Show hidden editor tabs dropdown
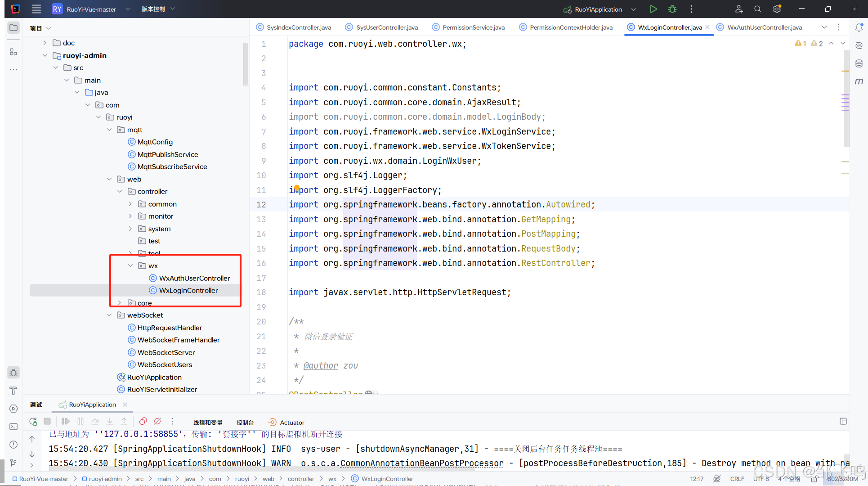Viewport: 868px width, 486px height. pos(824,27)
